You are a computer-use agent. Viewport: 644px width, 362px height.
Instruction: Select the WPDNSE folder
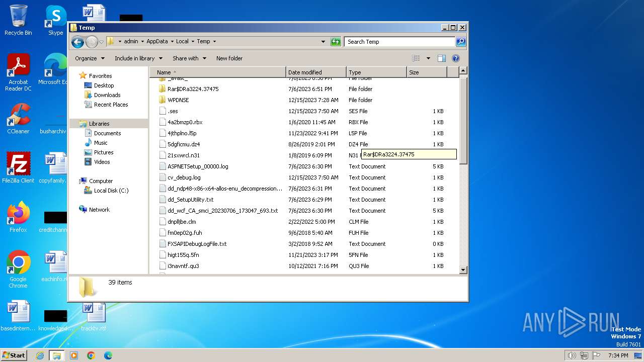(x=178, y=100)
